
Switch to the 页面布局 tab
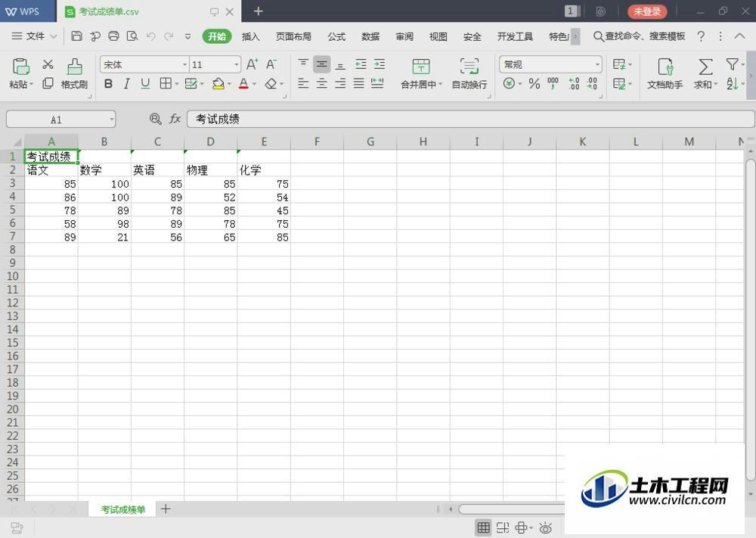point(293,36)
